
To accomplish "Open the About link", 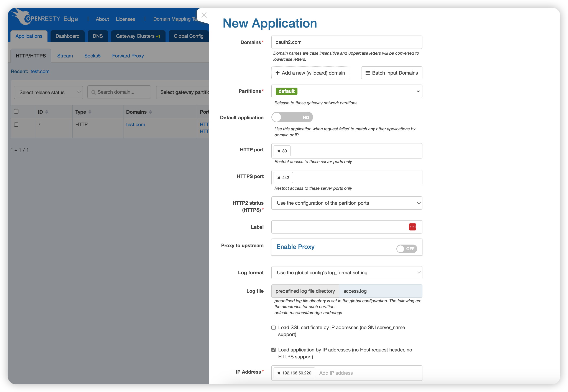I will pyautogui.click(x=102, y=19).
